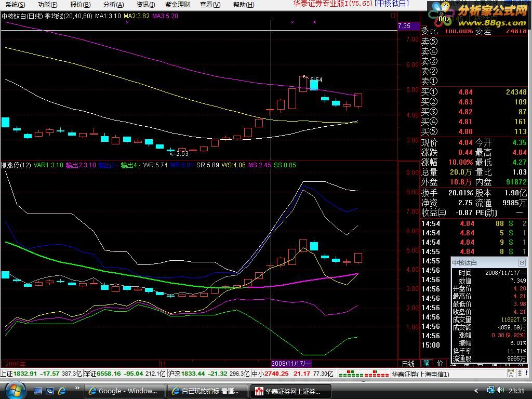Click the 买④ price 4.81 row
The width and height of the screenshot is (532, 399).
(474, 122)
